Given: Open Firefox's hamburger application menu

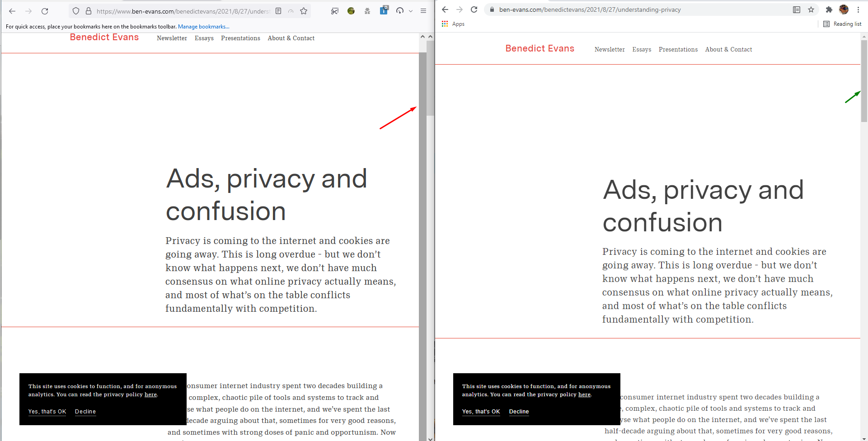Looking at the screenshot, I should (423, 11).
